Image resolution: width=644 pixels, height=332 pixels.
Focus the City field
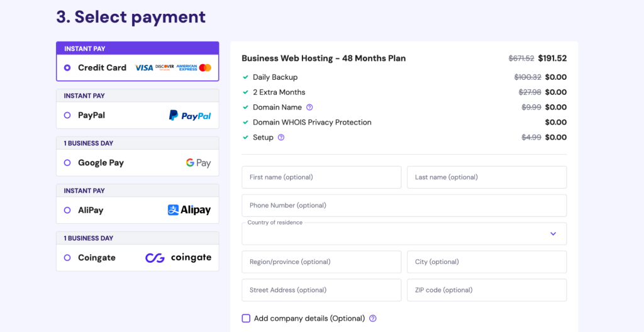[x=487, y=262]
